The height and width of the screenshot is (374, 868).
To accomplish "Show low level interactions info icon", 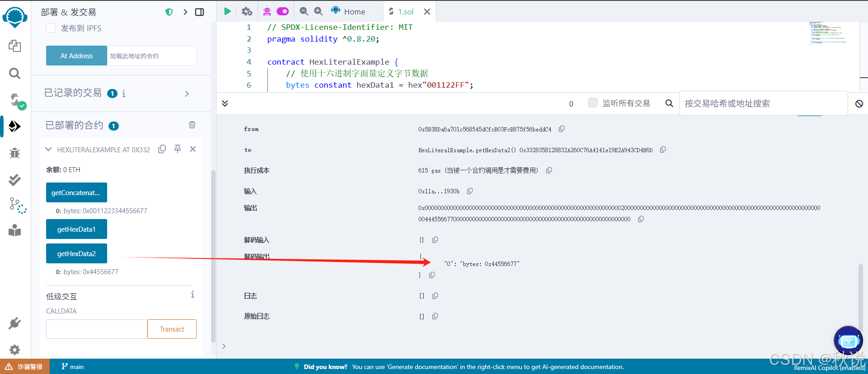I will point(192,295).
